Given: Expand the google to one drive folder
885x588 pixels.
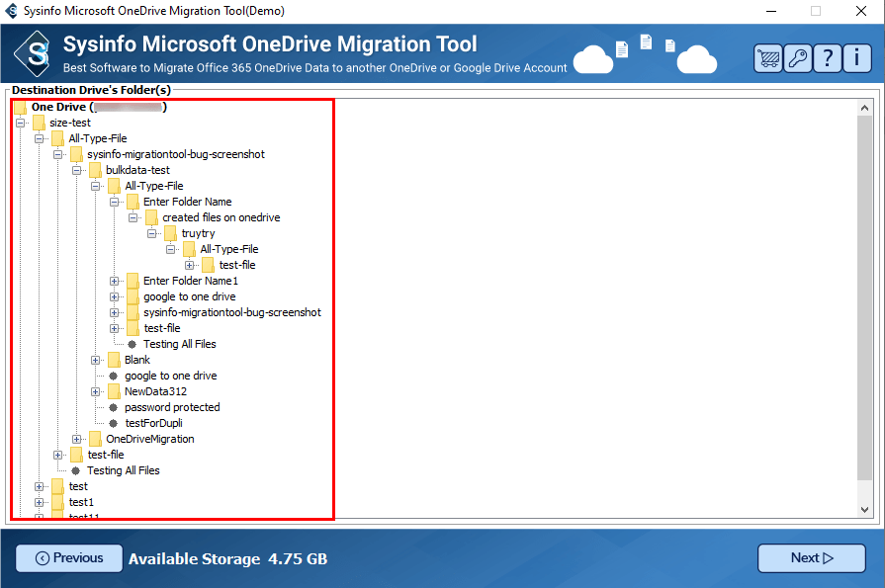Looking at the screenshot, I should pos(115,296).
